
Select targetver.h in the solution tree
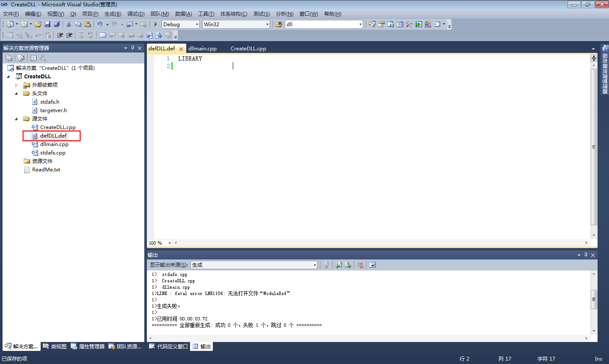pyautogui.click(x=53, y=110)
